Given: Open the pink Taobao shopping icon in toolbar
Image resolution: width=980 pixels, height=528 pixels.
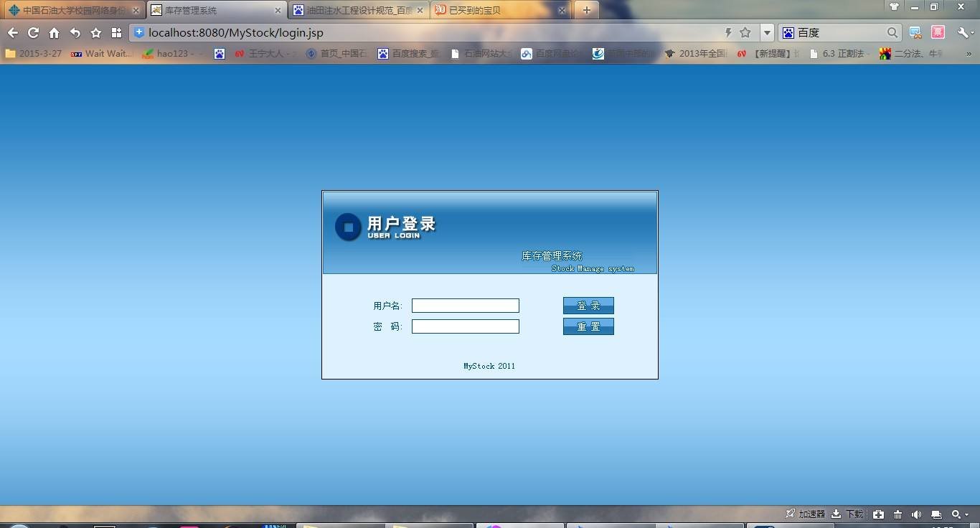Looking at the screenshot, I should tap(938, 32).
